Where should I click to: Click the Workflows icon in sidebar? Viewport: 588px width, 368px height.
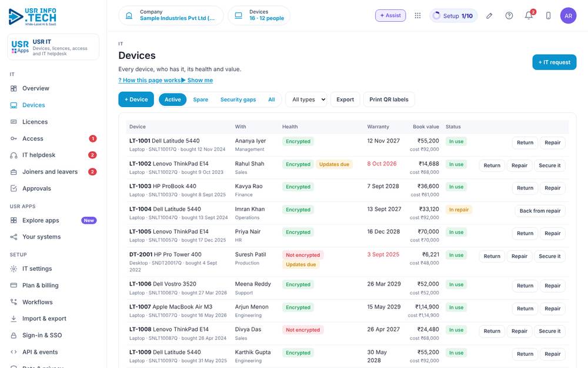pos(14,302)
